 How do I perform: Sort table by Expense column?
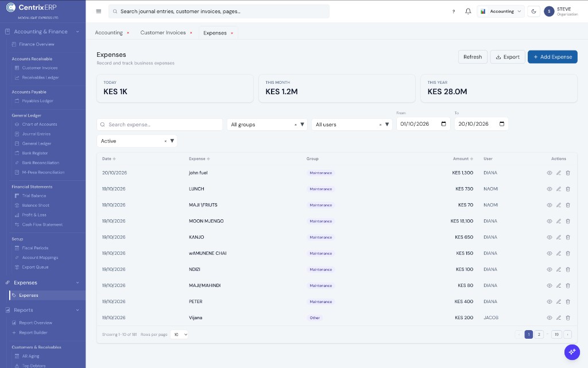pyautogui.click(x=199, y=159)
